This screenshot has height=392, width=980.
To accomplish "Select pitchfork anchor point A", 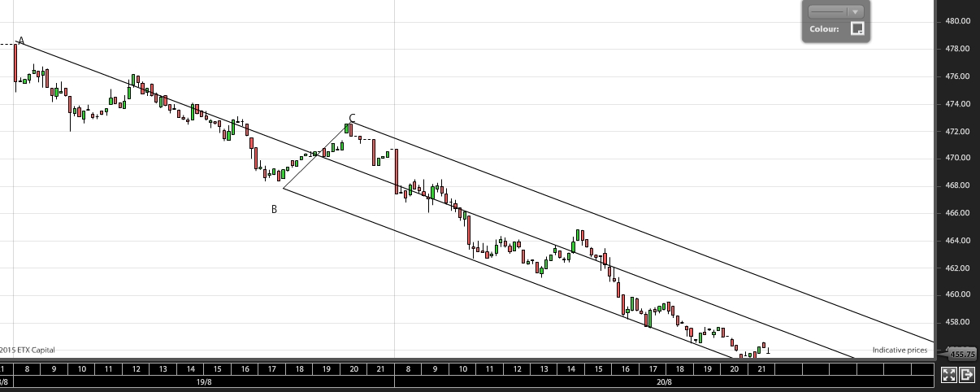I will pos(16,43).
